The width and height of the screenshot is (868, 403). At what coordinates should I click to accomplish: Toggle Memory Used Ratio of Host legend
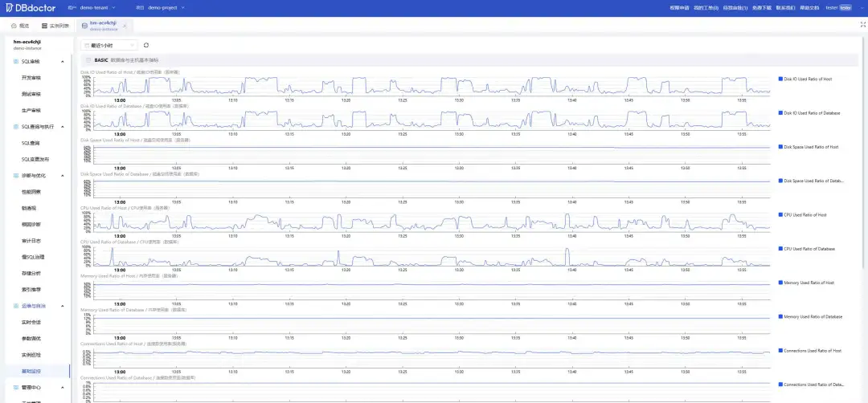coord(806,283)
